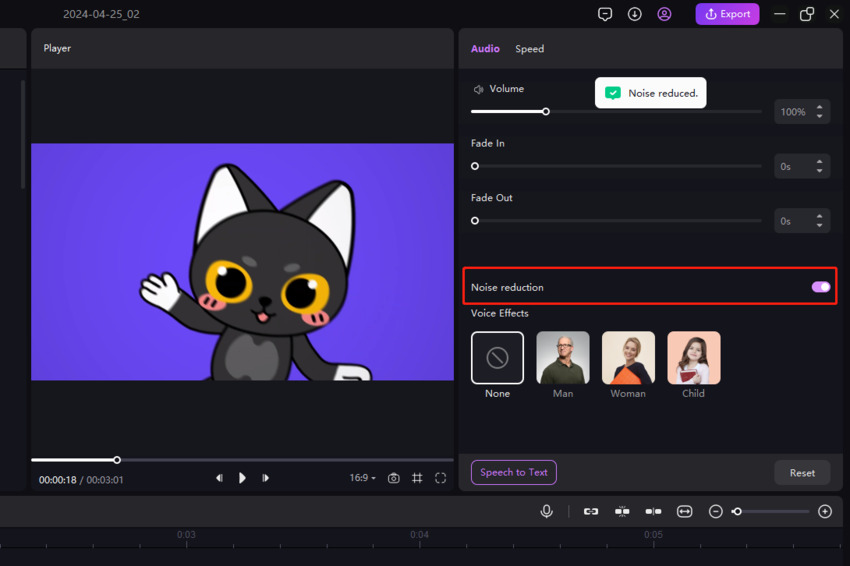Click the Volume slider handle
850x566 pixels.
(x=546, y=112)
